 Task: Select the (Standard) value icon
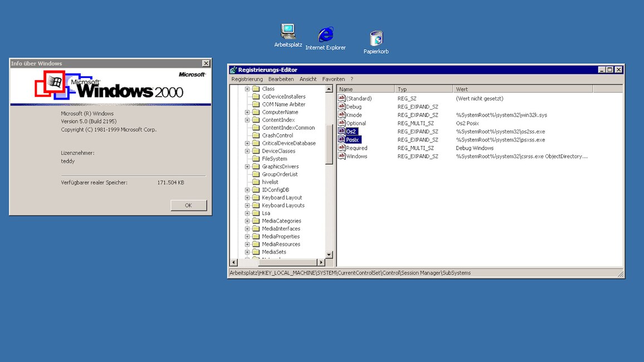coord(341,98)
